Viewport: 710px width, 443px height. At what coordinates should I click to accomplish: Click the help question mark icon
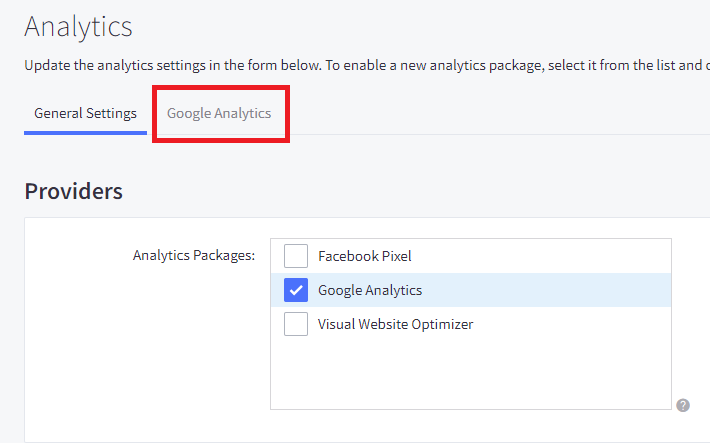coord(683,405)
